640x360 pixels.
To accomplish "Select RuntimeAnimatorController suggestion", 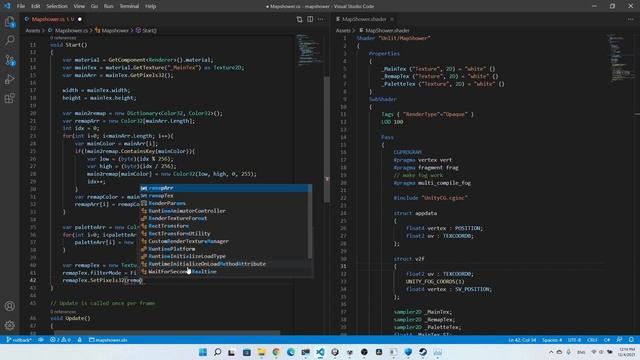I will point(226,211).
